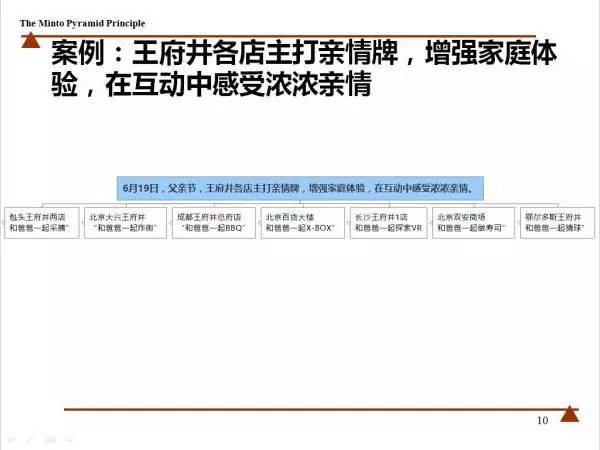Select the blue June 19 Father's Day summary box

300,188
